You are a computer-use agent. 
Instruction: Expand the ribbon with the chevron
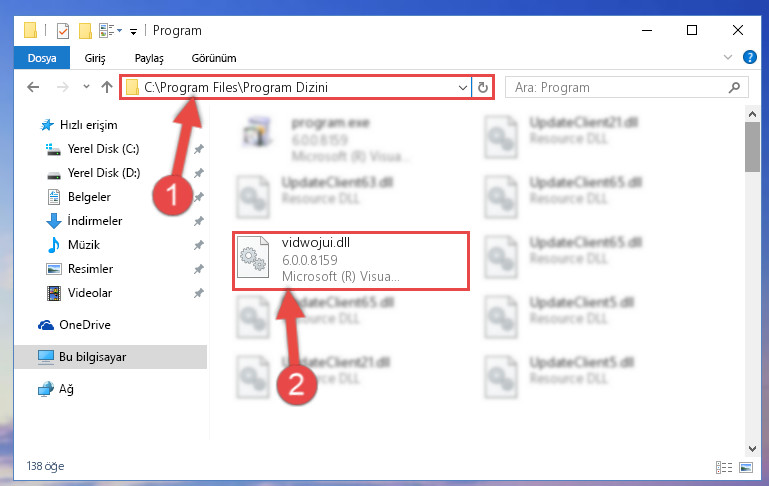pos(727,57)
